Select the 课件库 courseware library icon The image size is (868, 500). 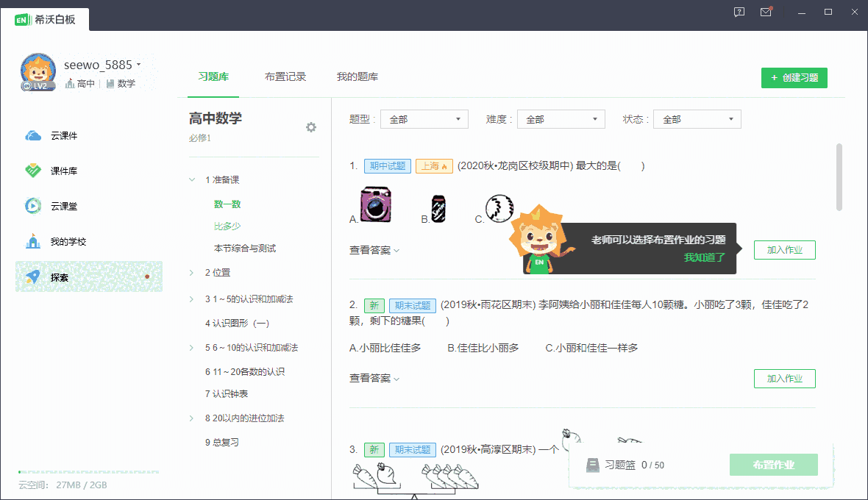coord(32,170)
